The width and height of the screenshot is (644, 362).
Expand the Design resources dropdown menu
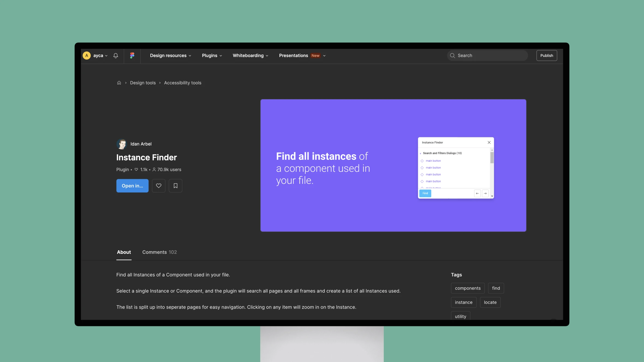pos(170,55)
